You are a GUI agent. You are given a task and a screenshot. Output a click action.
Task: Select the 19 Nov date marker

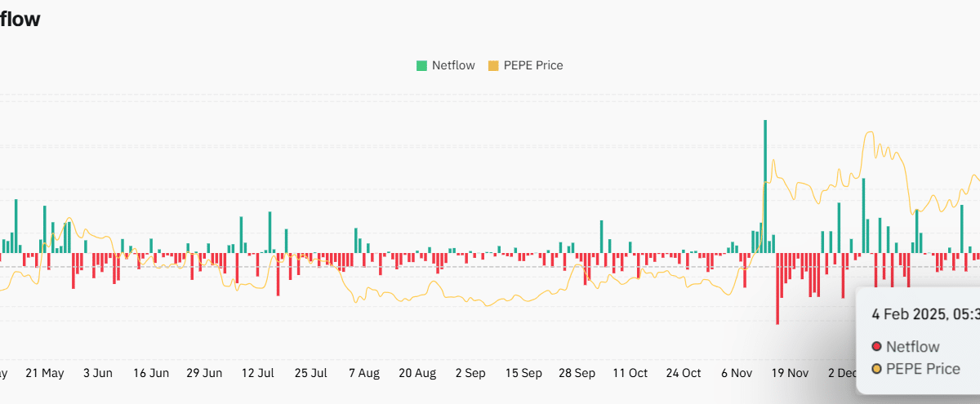point(790,373)
